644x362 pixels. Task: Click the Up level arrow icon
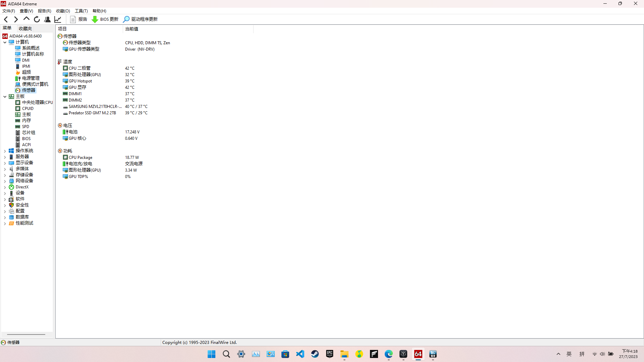26,19
